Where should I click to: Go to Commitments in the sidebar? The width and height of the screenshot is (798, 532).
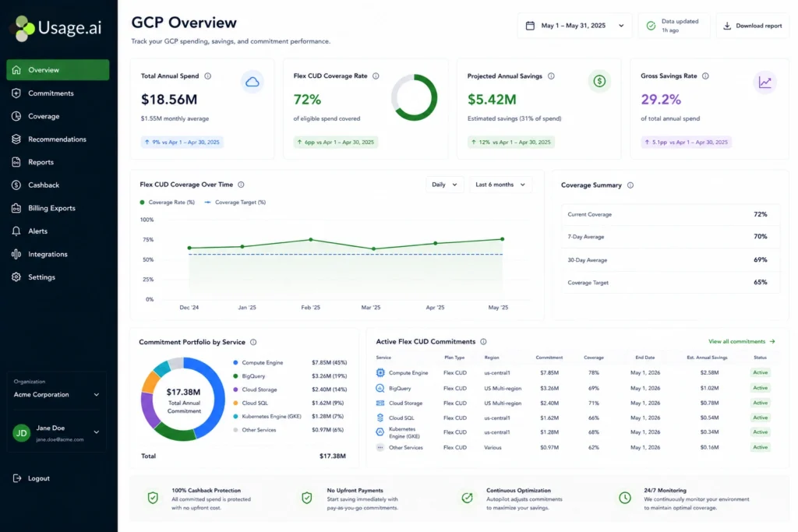pyautogui.click(x=51, y=93)
